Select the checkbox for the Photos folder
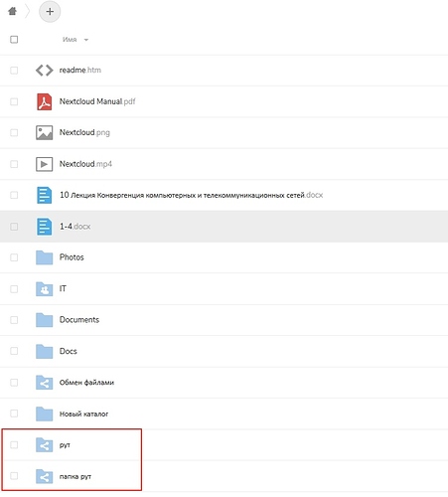448x497 pixels. (x=14, y=257)
